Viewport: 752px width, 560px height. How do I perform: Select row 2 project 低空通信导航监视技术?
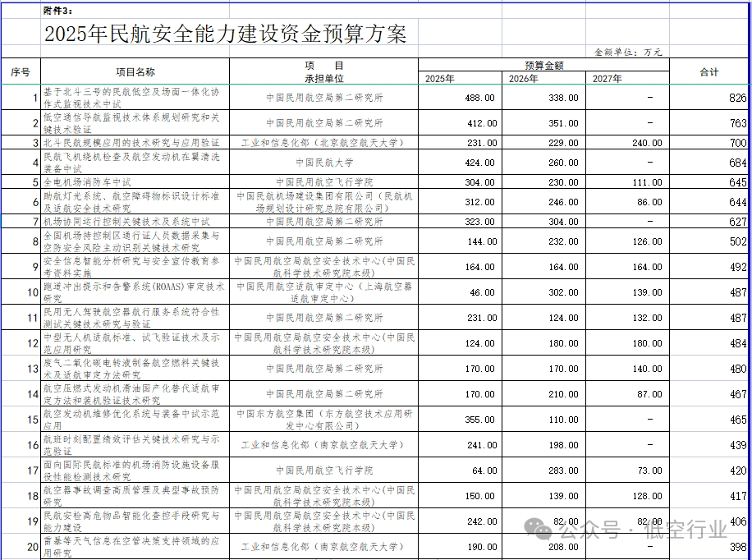tap(135, 123)
